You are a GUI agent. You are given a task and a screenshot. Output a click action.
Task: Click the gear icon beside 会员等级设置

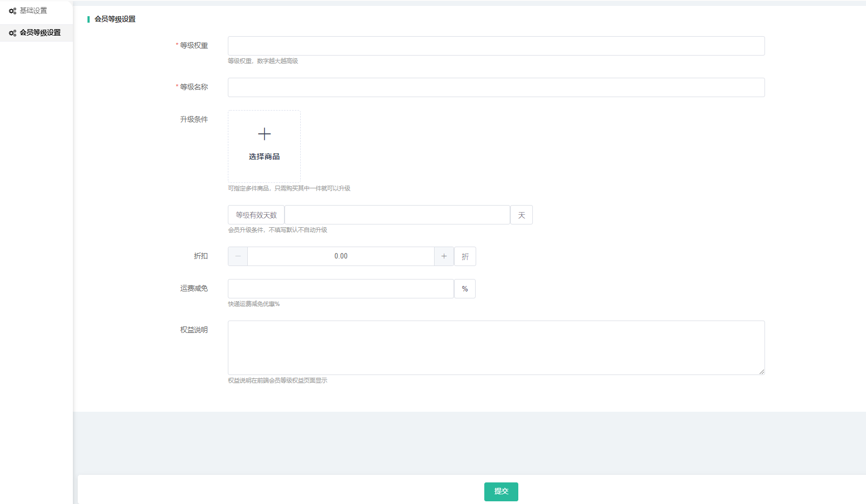(12, 33)
